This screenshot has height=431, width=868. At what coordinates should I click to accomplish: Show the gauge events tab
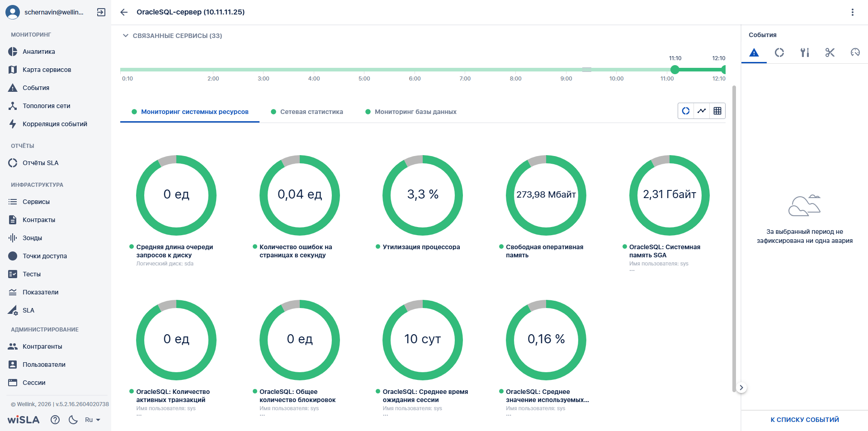click(x=855, y=52)
